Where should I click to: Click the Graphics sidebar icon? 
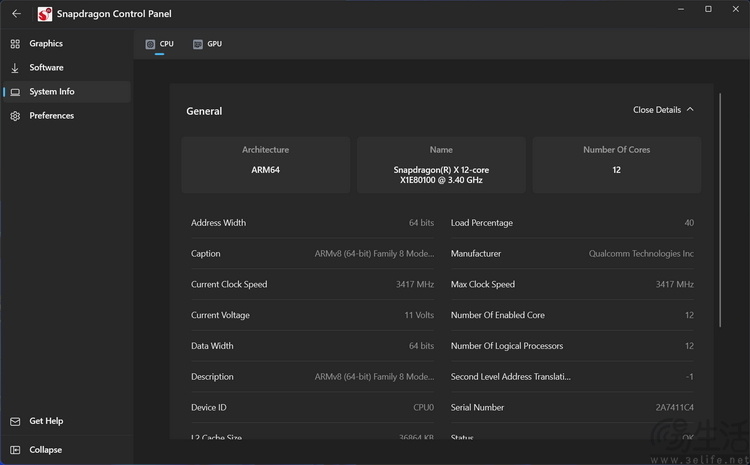[15, 44]
